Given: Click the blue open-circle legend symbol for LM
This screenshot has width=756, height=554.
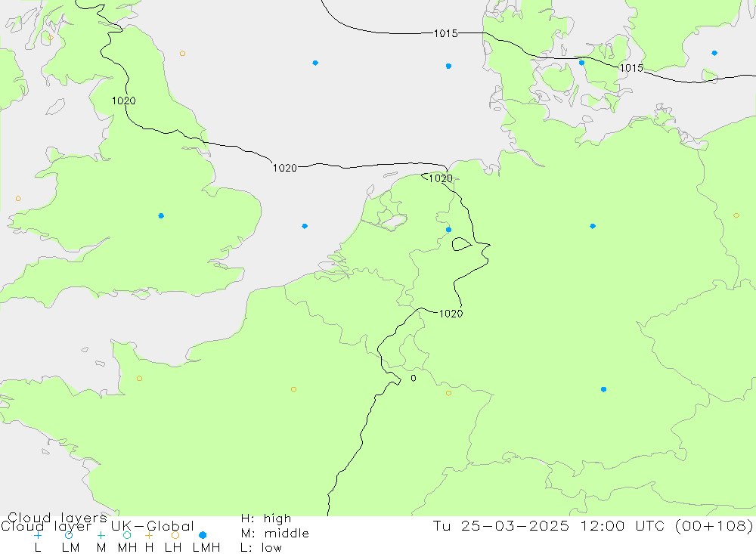Looking at the screenshot, I should (x=69, y=535).
